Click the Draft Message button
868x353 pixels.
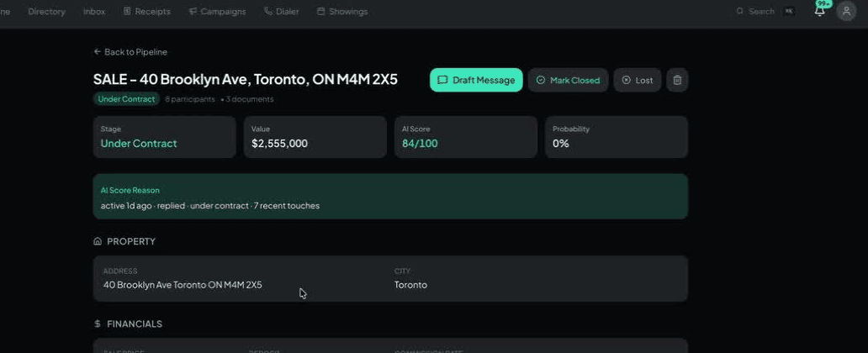click(x=476, y=80)
